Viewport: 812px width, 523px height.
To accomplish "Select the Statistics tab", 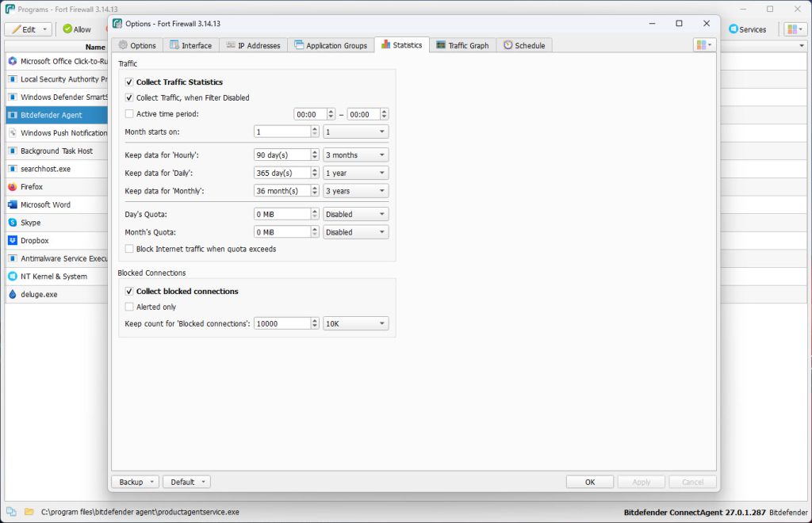I will (402, 45).
